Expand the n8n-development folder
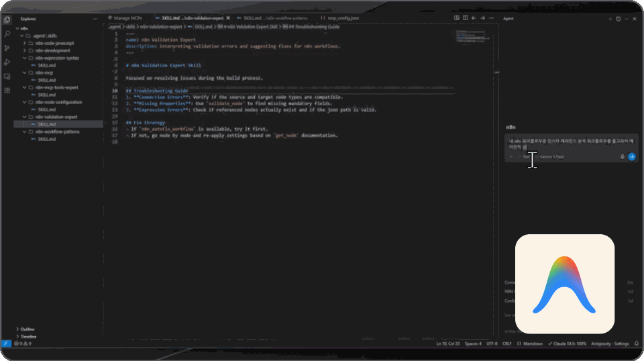The image size is (644, 361). (x=25, y=50)
